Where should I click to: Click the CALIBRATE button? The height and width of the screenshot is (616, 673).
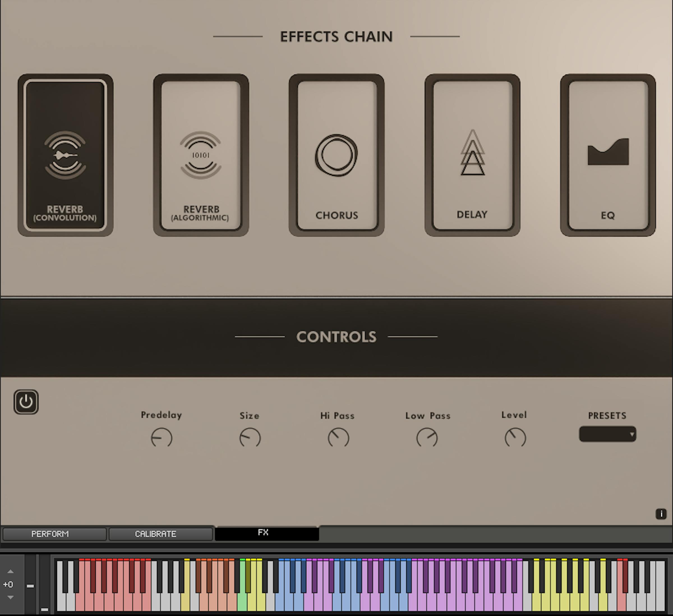coord(155,534)
